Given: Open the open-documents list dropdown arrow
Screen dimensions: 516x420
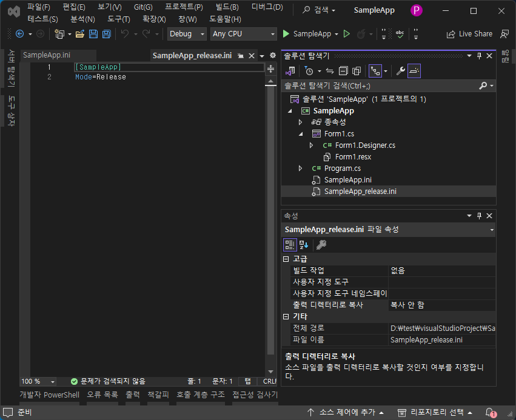Looking at the screenshot, I should tap(262, 56).
